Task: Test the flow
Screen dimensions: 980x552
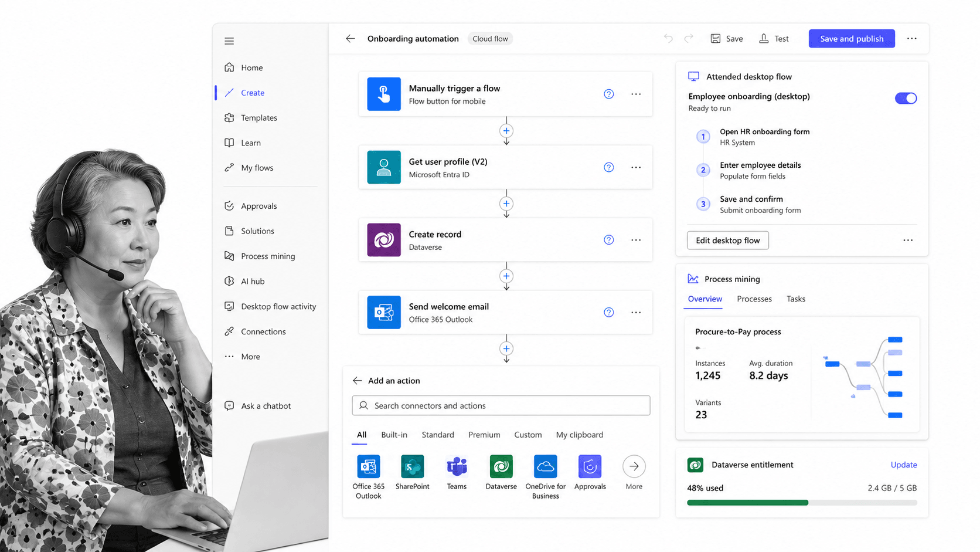Action: pyautogui.click(x=774, y=39)
